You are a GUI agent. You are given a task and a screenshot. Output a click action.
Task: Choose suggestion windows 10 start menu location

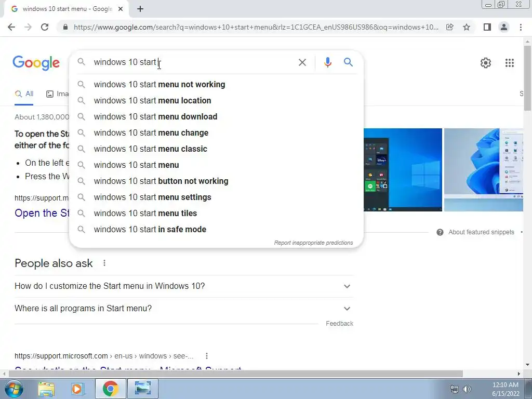(216, 100)
